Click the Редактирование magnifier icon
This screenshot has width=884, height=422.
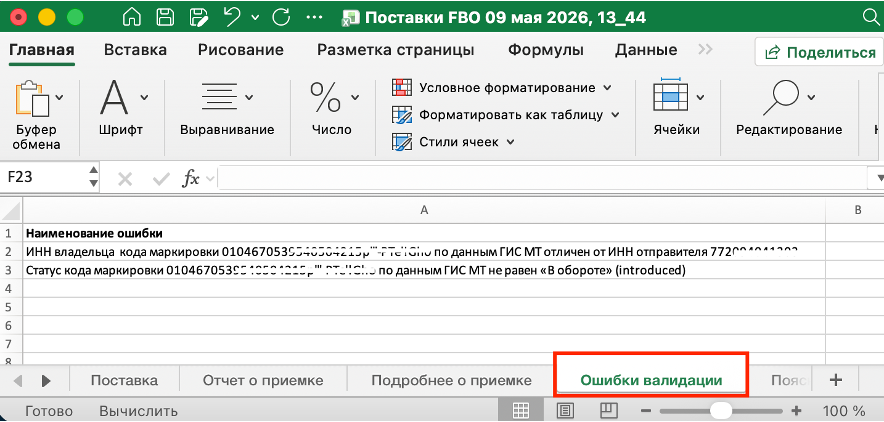[781, 97]
